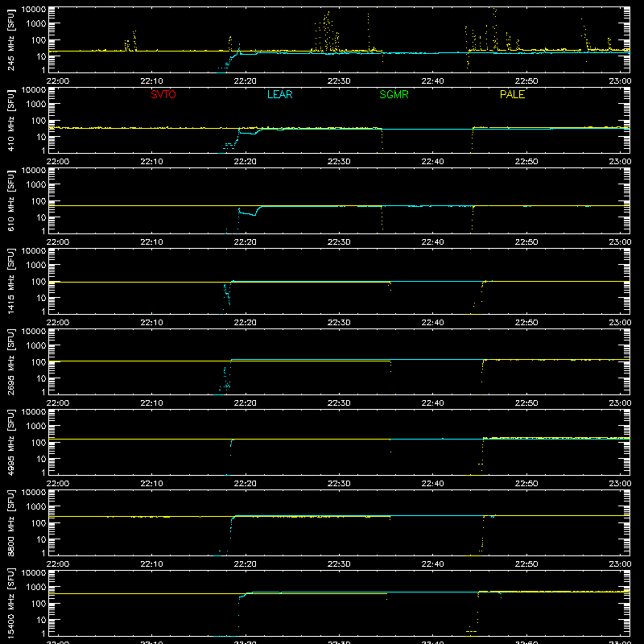The image size is (644, 644).
Task: Click the 23:00 tick label below 4995 MHz plot
Action: click(620, 484)
